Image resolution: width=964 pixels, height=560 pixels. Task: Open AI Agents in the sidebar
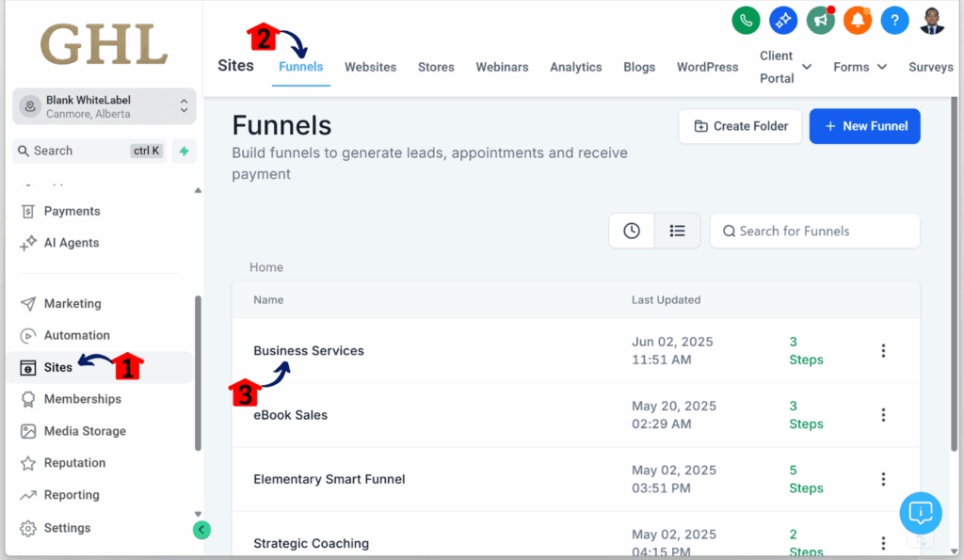pyautogui.click(x=59, y=243)
